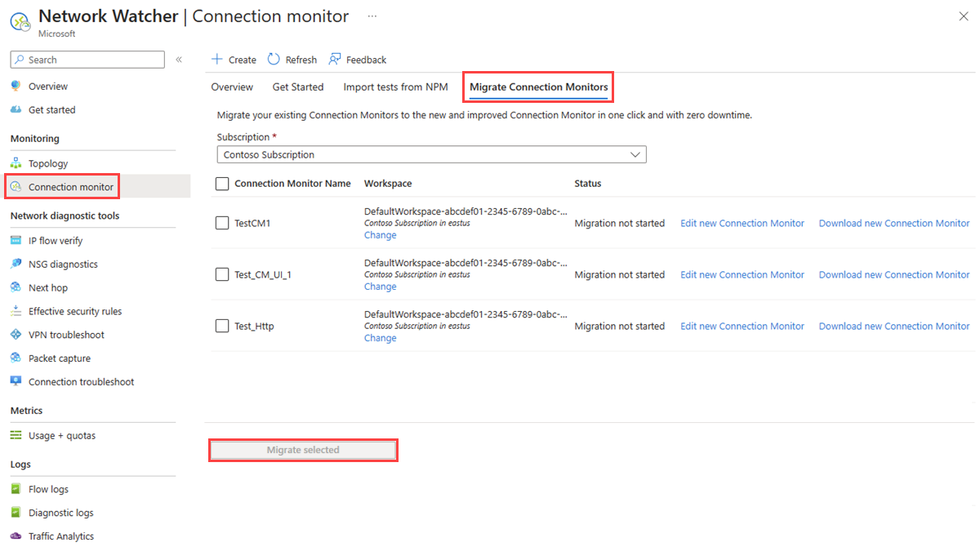
Task: Open the ellipsis more options menu
Action: [372, 16]
